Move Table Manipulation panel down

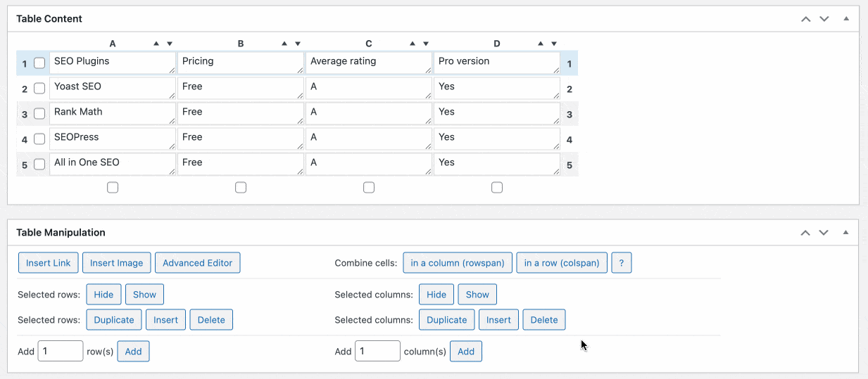(x=824, y=233)
